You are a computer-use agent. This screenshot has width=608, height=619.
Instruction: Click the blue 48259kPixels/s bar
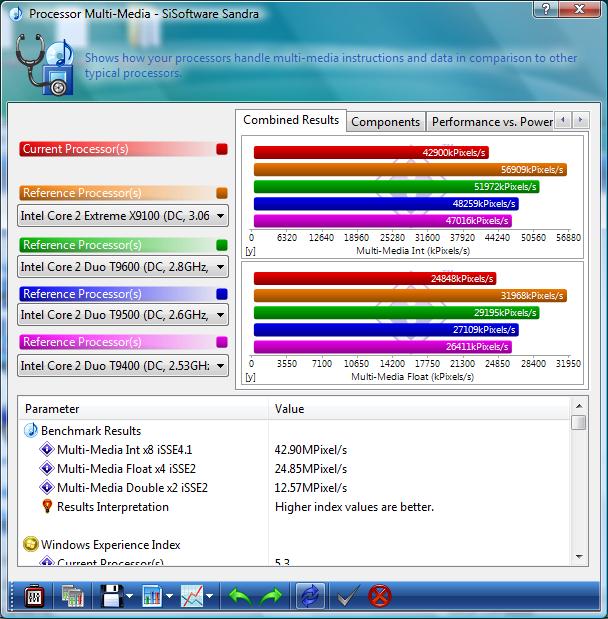[386, 203]
